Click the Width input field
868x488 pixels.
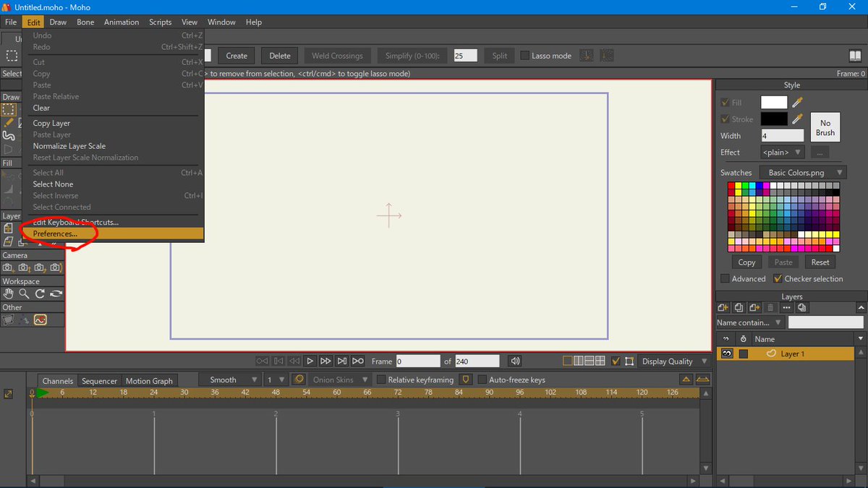coord(783,135)
